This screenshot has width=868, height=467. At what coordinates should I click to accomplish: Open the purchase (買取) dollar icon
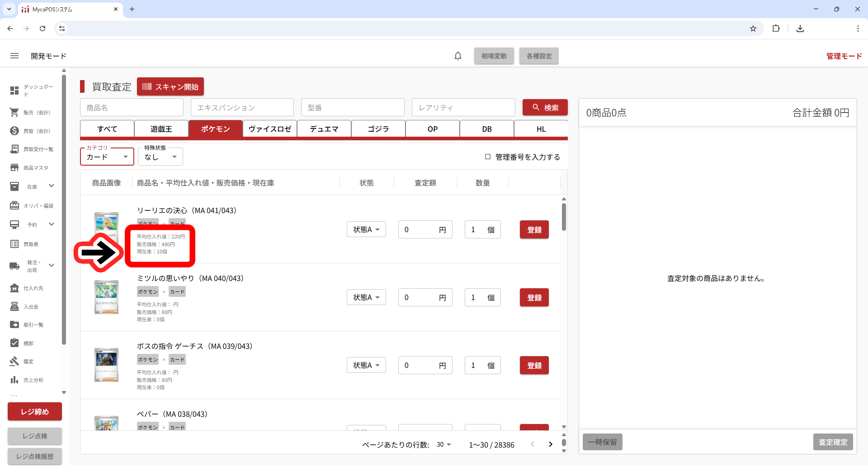pyautogui.click(x=14, y=131)
